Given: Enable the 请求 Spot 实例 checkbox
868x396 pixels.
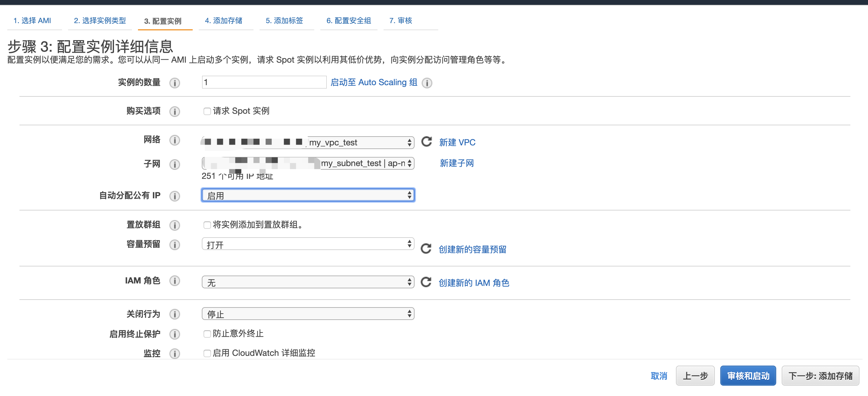Looking at the screenshot, I should pos(207,111).
